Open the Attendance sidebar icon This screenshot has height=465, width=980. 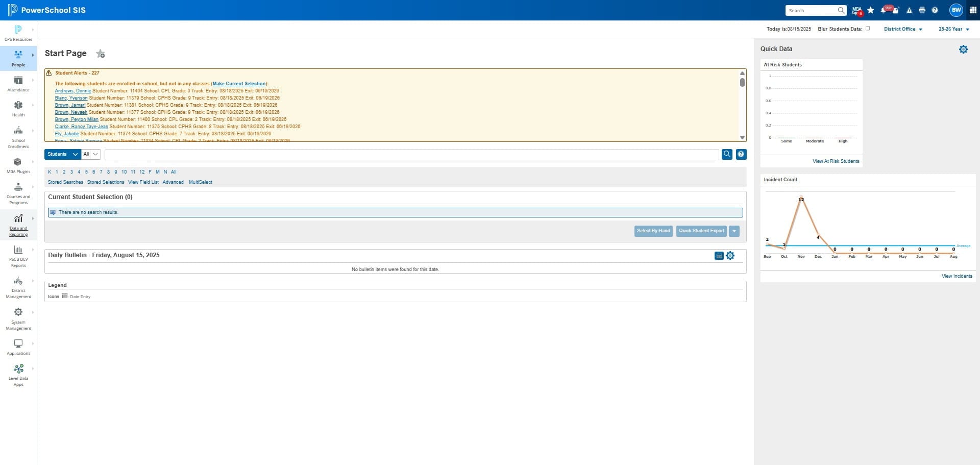(18, 83)
